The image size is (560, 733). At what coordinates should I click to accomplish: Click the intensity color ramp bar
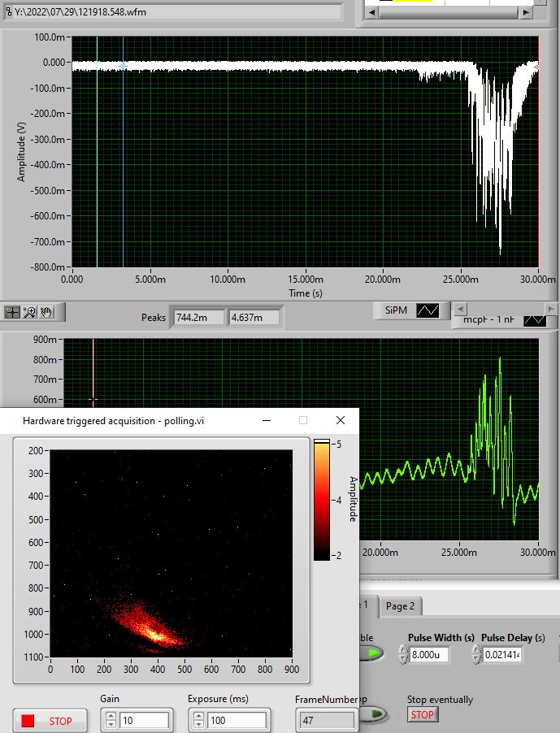click(322, 501)
